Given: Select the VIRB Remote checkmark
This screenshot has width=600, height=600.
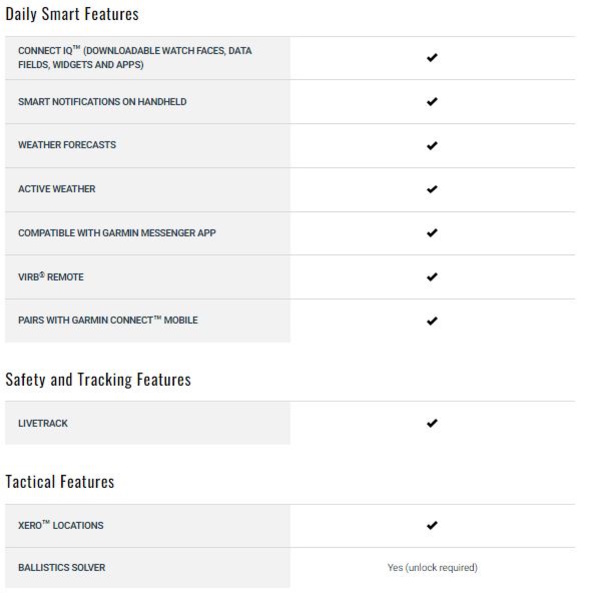Looking at the screenshot, I should [432, 277].
